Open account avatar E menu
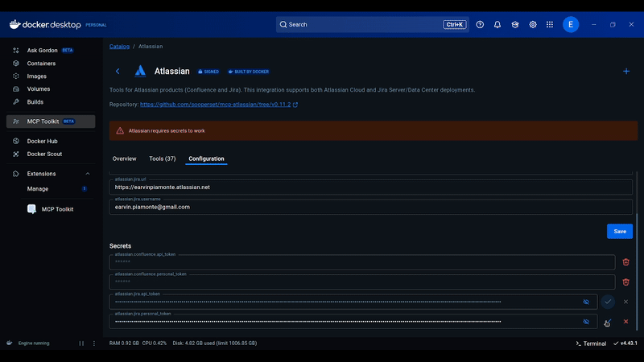 (571, 25)
